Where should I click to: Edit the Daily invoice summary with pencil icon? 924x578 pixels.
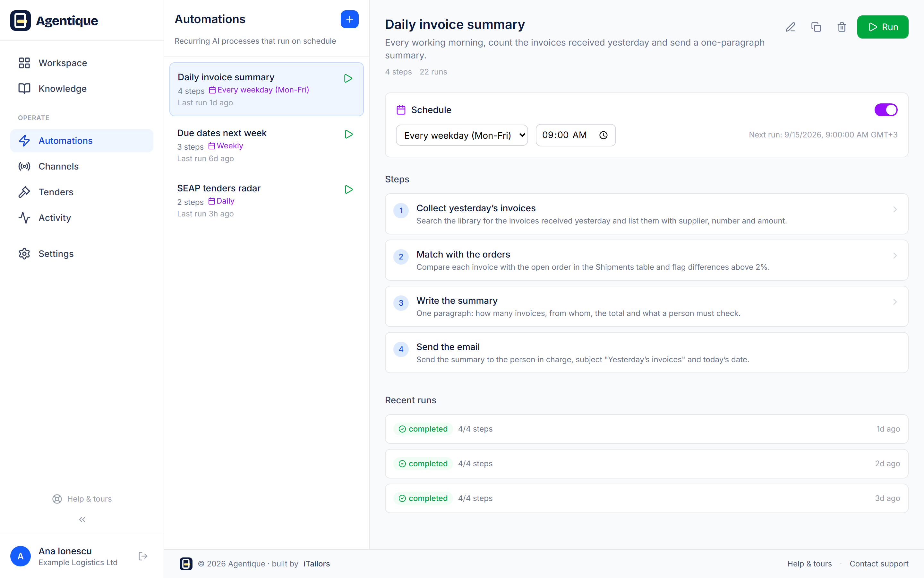coord(790,27)
